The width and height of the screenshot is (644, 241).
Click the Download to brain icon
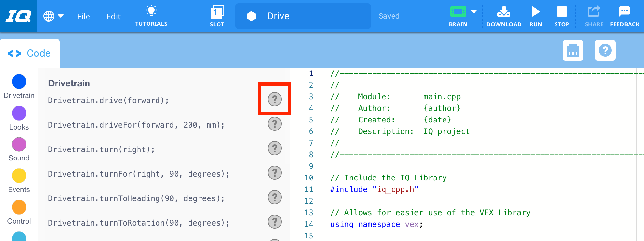504,12
